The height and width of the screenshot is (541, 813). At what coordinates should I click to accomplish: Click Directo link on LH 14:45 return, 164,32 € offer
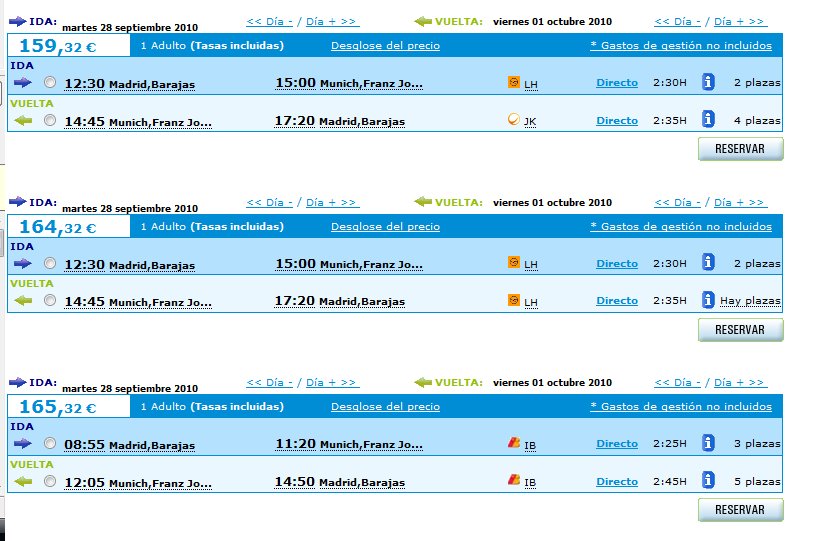617,300
